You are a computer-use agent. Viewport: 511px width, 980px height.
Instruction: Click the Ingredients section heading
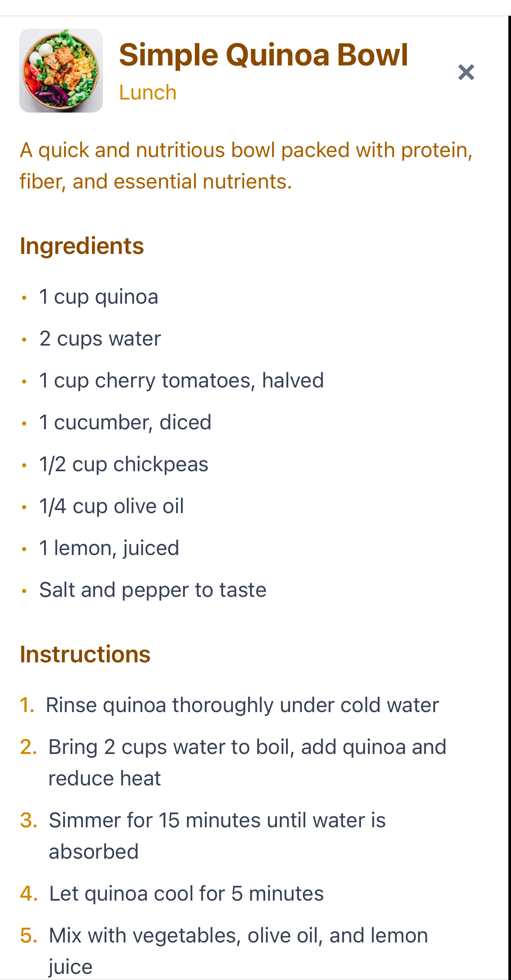(x=82, y=246)
